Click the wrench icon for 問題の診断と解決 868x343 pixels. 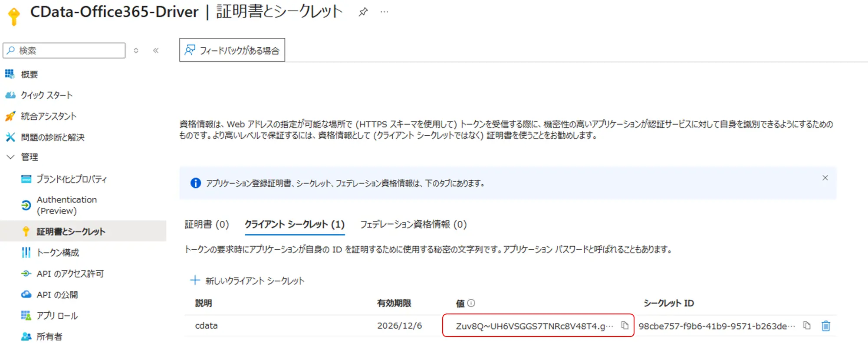click(10, 137)
